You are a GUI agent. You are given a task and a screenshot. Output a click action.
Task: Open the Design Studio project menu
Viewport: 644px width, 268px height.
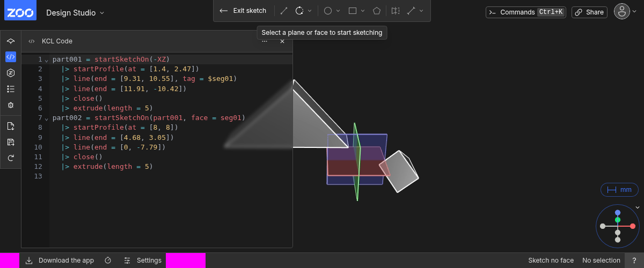[x=75, y=12]
